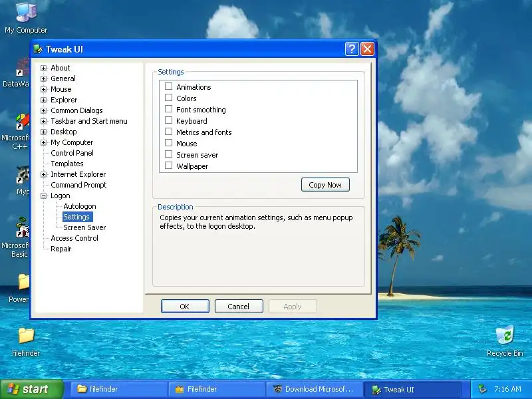Image resolution: width=532 pixels, height=399 pixels.
Task: Switch to Download Microsoft taskbar button
Action: (x=314, y=389)
